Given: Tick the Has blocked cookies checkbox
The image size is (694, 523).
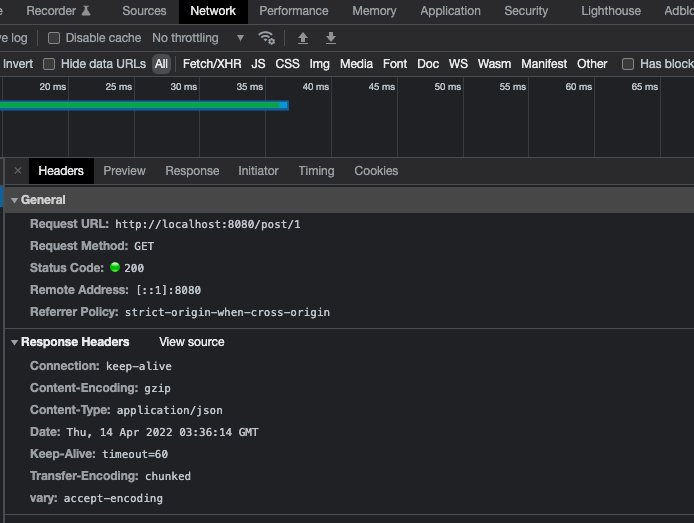Looking at the screenshot, I should [628, 64].
